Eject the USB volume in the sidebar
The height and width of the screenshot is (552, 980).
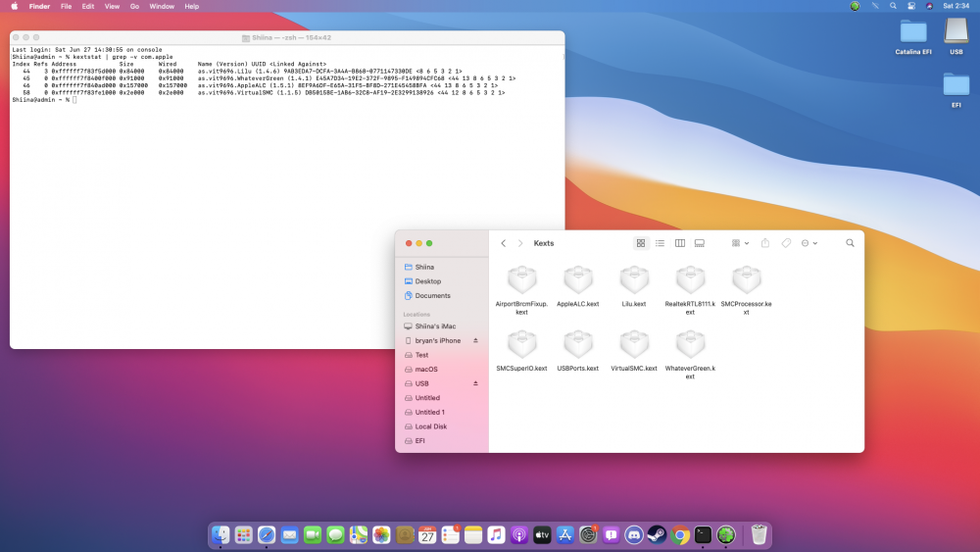tap(475, 383)
